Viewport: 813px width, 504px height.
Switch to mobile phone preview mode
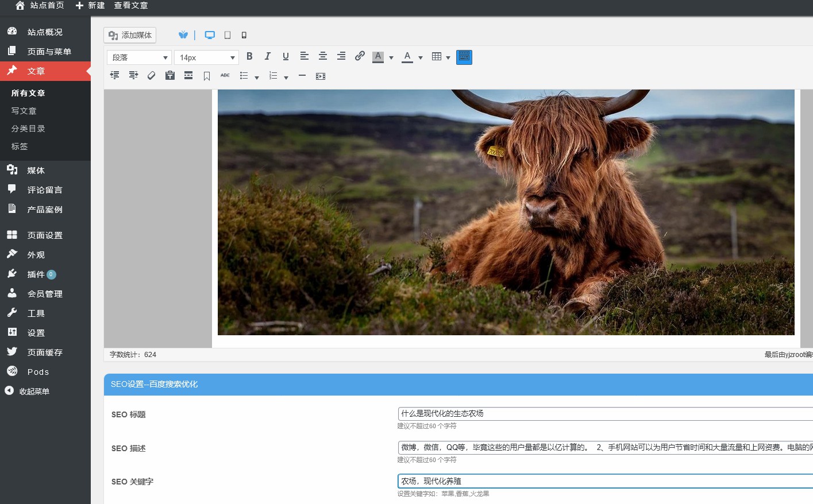(x=244, y=35)
